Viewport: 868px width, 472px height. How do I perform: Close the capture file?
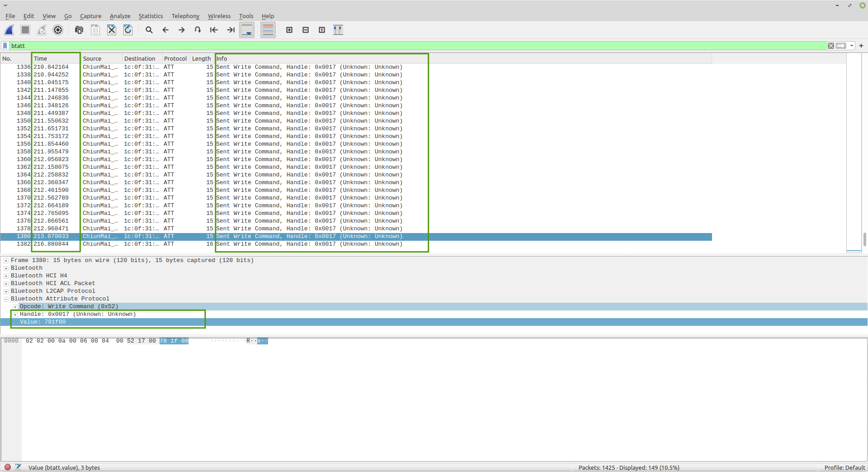[x=112, y=30]
